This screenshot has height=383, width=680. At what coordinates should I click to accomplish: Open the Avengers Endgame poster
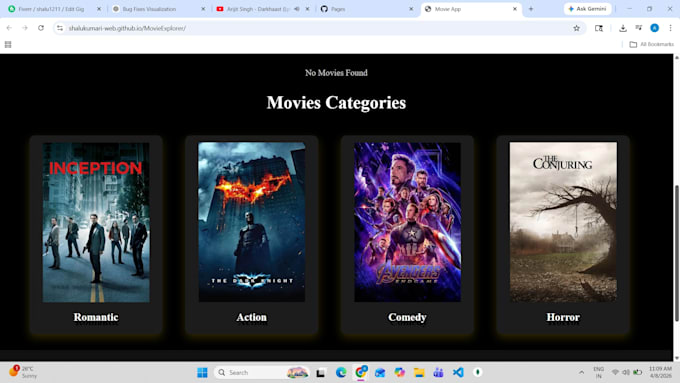click(407, 222)
